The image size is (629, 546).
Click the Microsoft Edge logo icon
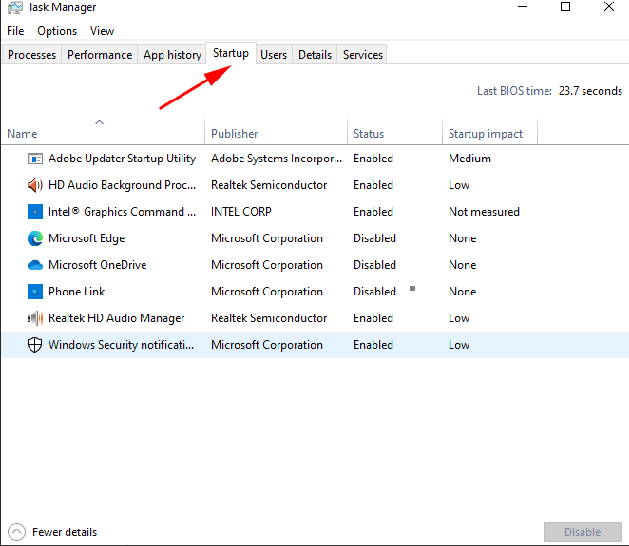coord(35,238)
